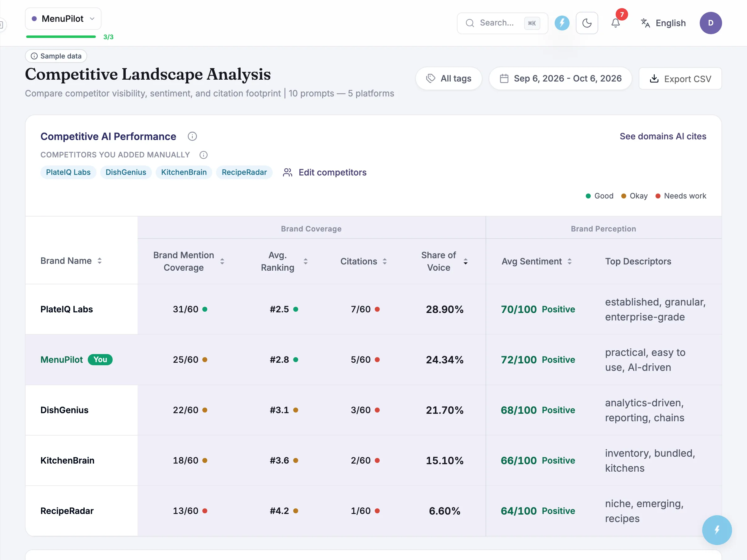This screenshot has height=560, width=747.
Task: Select the KitchenBrain competitor chip
Action: click(x=184, y=172)
